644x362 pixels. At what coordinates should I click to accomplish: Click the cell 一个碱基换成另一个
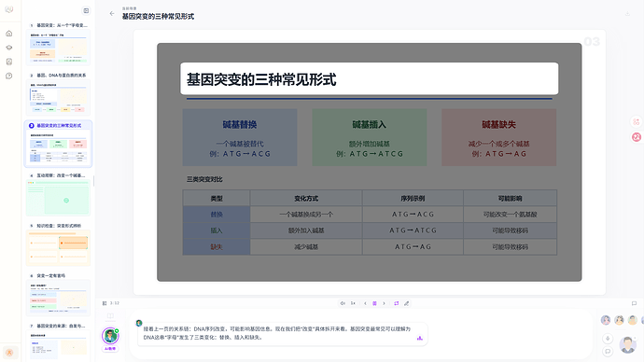coord(306,215)
